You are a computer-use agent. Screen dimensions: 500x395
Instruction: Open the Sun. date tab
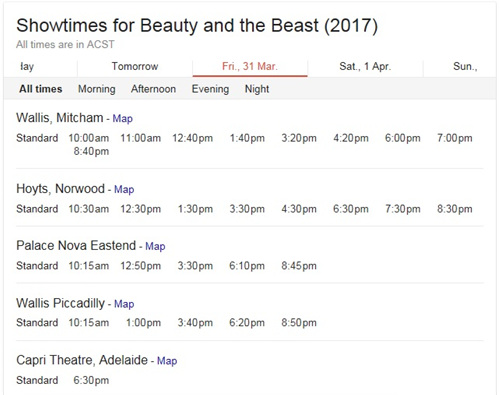point(465,67)
